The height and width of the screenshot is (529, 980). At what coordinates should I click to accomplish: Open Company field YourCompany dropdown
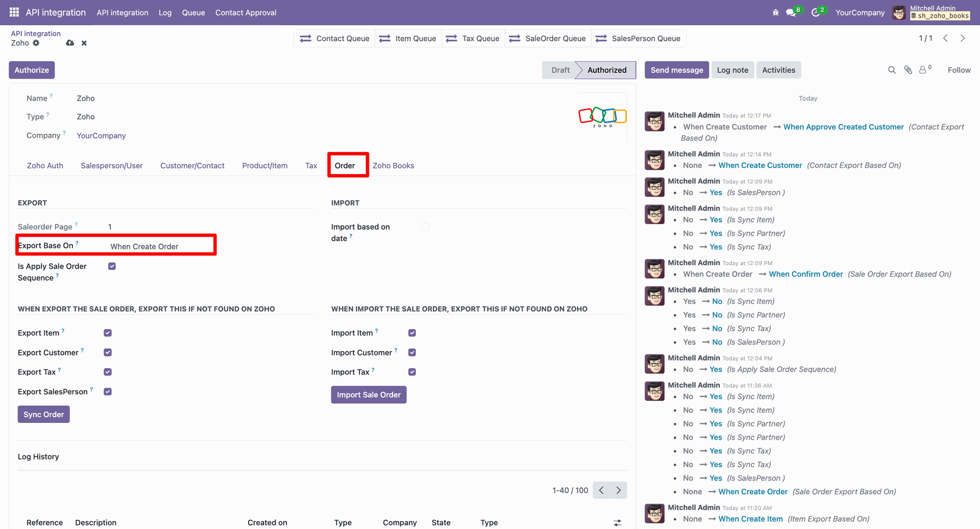[101, 136]
